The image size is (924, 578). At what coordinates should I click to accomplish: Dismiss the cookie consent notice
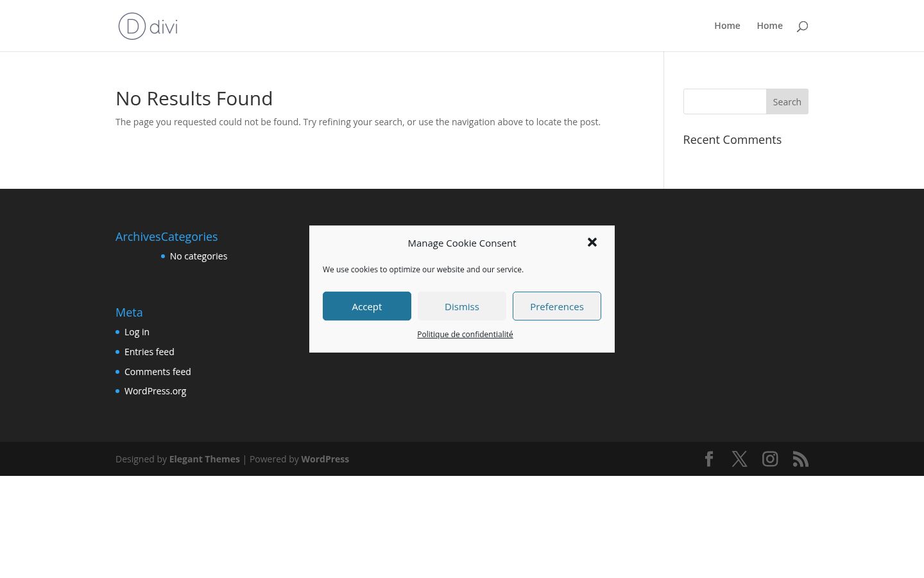(462, 306)
